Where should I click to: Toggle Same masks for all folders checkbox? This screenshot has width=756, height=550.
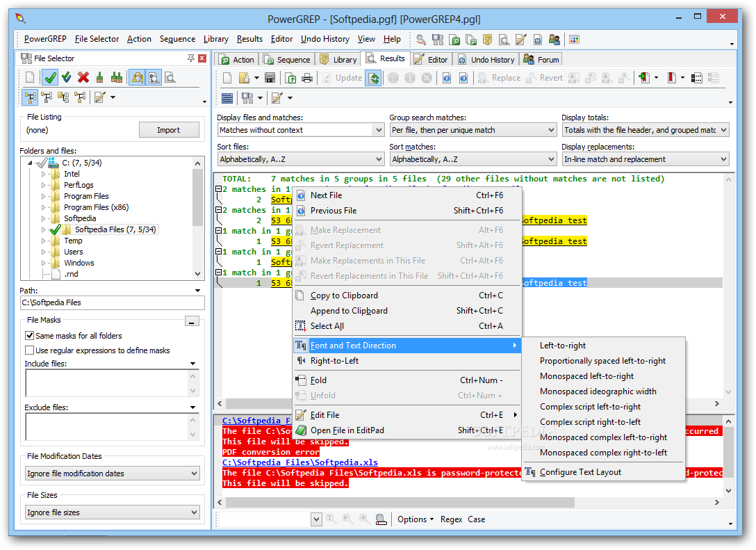29,335
